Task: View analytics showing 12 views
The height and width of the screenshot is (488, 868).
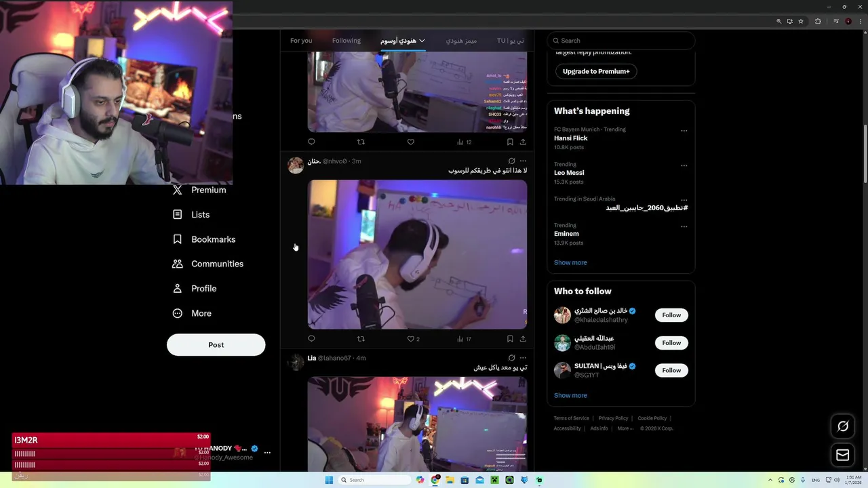Action: (x=464, y=142)
